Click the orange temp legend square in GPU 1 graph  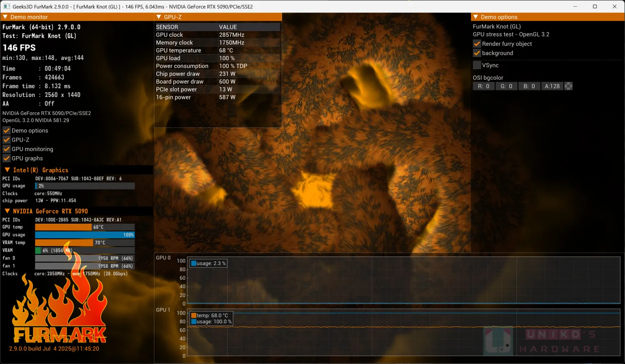pyautogui.click(x=194, y=316)
